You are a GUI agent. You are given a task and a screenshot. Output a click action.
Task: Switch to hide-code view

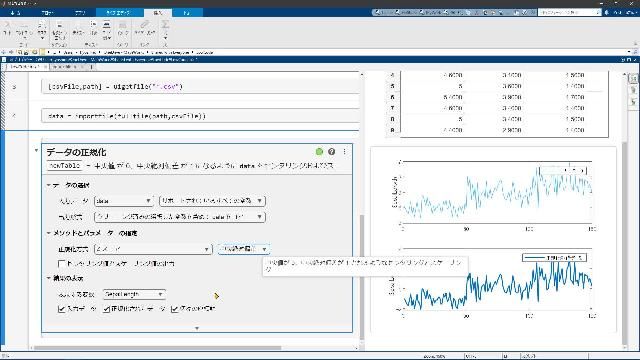pos(633,101)
